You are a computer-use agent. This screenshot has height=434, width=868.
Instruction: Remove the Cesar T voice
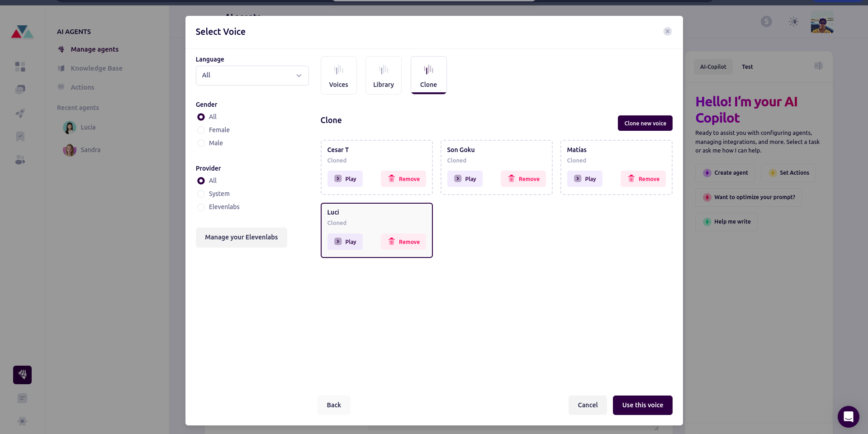click(x=403, y=179)
